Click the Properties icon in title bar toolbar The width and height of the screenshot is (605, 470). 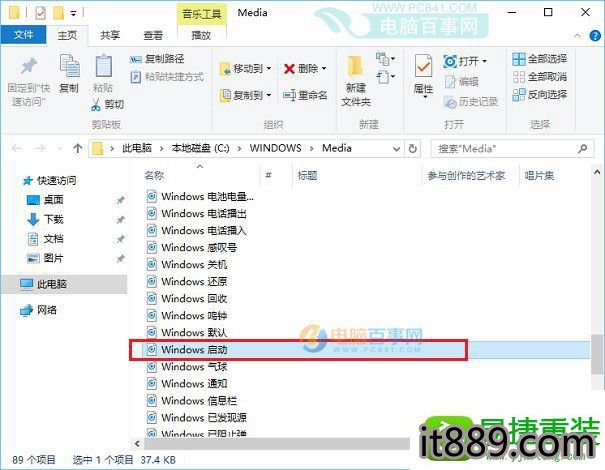41,13
